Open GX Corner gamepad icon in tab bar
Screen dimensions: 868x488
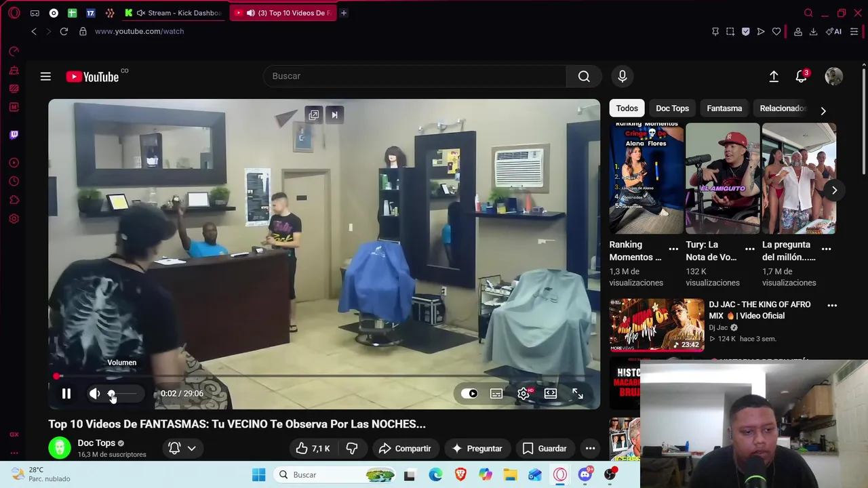pos(35,13)
